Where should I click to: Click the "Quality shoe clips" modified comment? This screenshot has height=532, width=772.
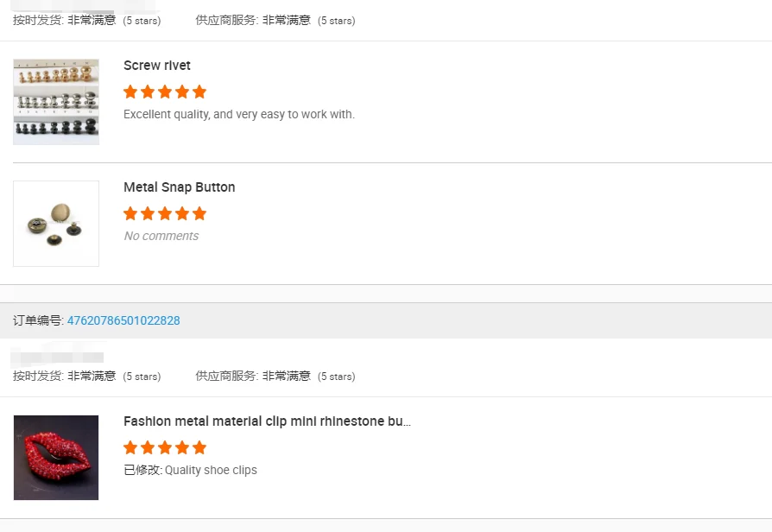coord(211,470)
